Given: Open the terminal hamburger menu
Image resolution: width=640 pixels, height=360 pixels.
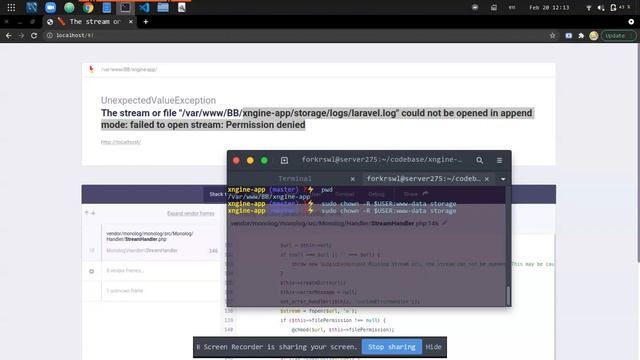Looking at the screenshot, I should (499, 160).
